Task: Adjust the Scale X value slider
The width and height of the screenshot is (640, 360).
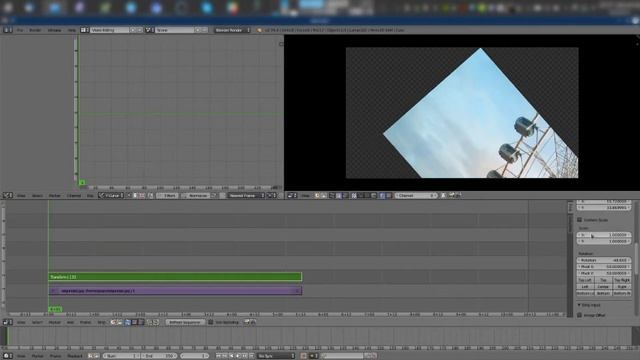Action: point(604,235)
